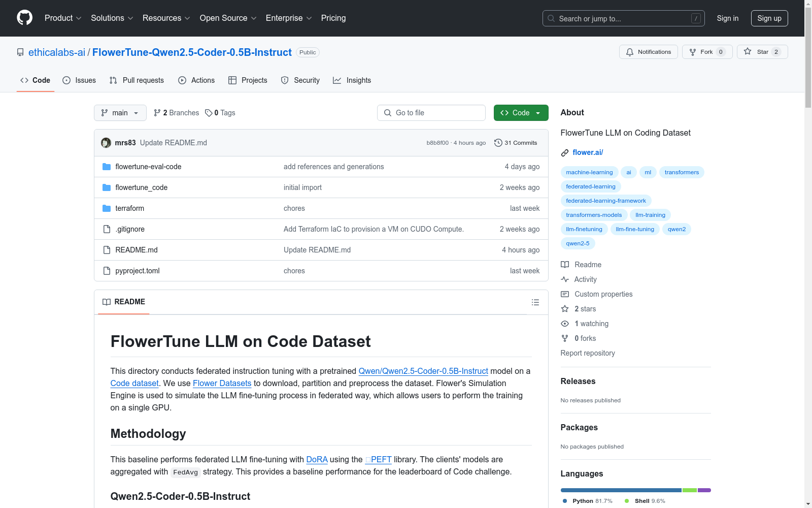
Task: Click the eye icon beside watching
Action: coord(565,324)
